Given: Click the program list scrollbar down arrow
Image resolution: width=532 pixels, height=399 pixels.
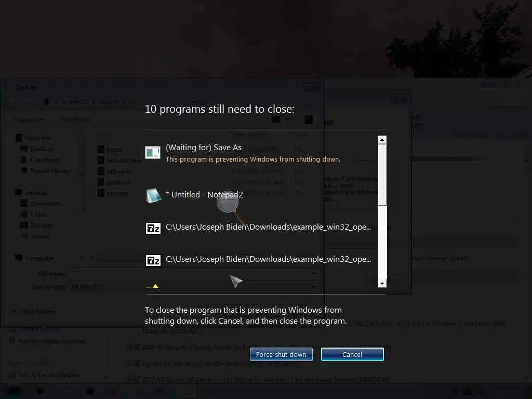Looking at the screenshot, I should click(382, 283).
